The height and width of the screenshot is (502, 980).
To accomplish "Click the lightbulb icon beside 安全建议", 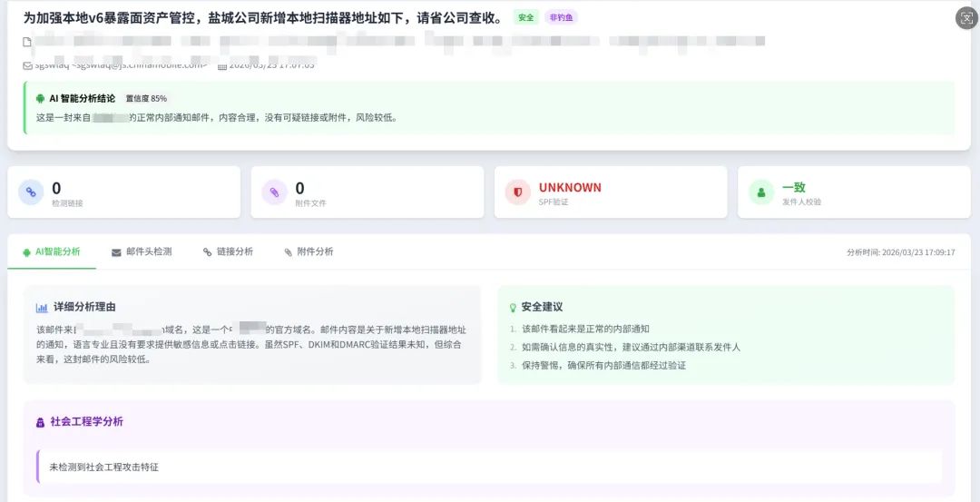I will coord(514,307).
